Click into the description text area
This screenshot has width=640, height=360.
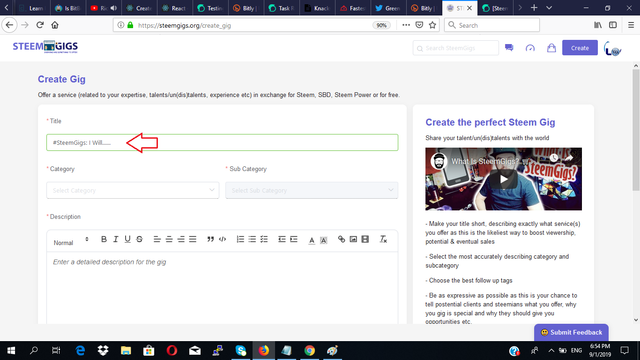222,288
